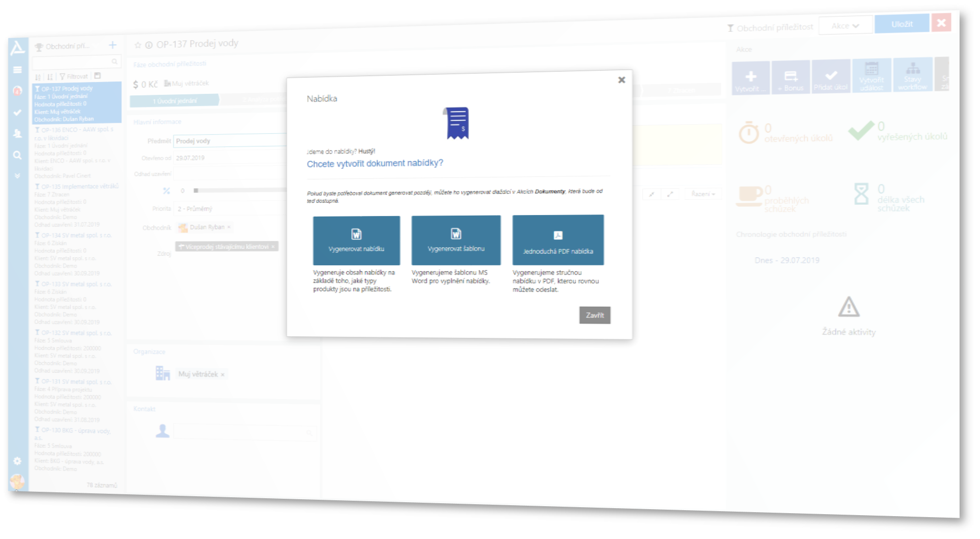Image resolution: width=980 pixels, height=539 pixels.
Task: Click the Filtrovat filter button
Action: pyautogui.click(x=74, y=77)
